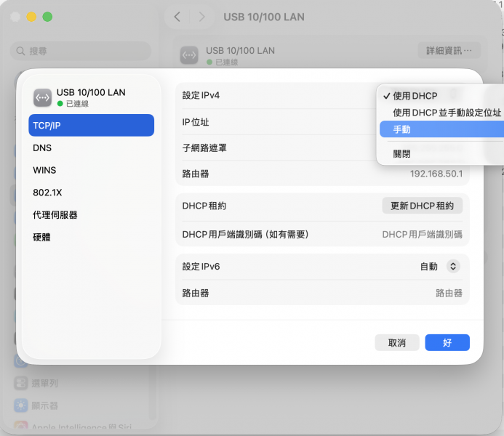This screenshot has width=504, height=436.
Task: Click the green zoom window button
Action: point(47,17)
